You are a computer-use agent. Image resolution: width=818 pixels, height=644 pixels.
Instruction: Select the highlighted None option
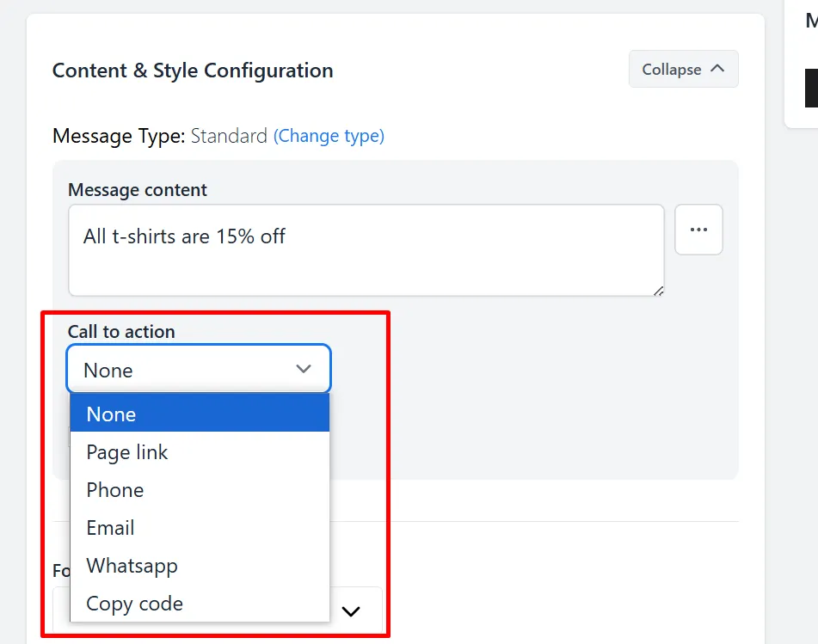pos(200,414)
